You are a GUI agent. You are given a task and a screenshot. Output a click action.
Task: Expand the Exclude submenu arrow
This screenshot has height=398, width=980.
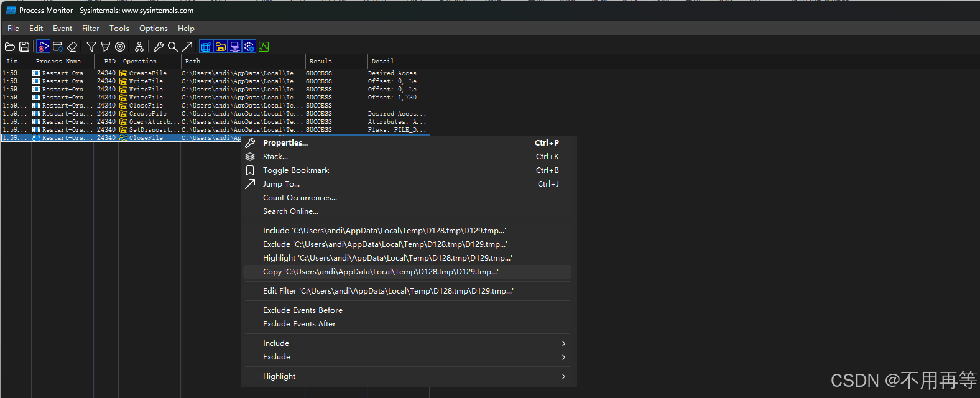point(563,357)
